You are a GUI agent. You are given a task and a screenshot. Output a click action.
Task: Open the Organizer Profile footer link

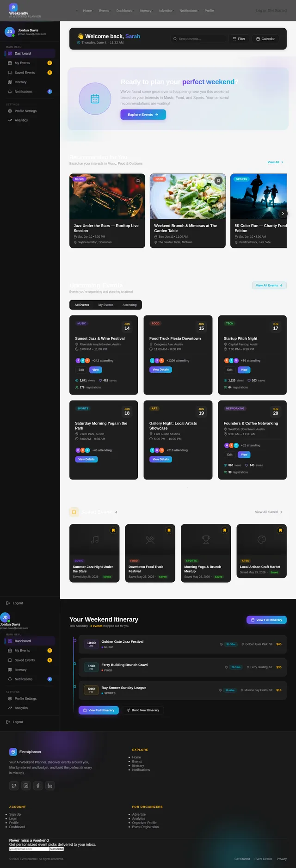point(144,823)
